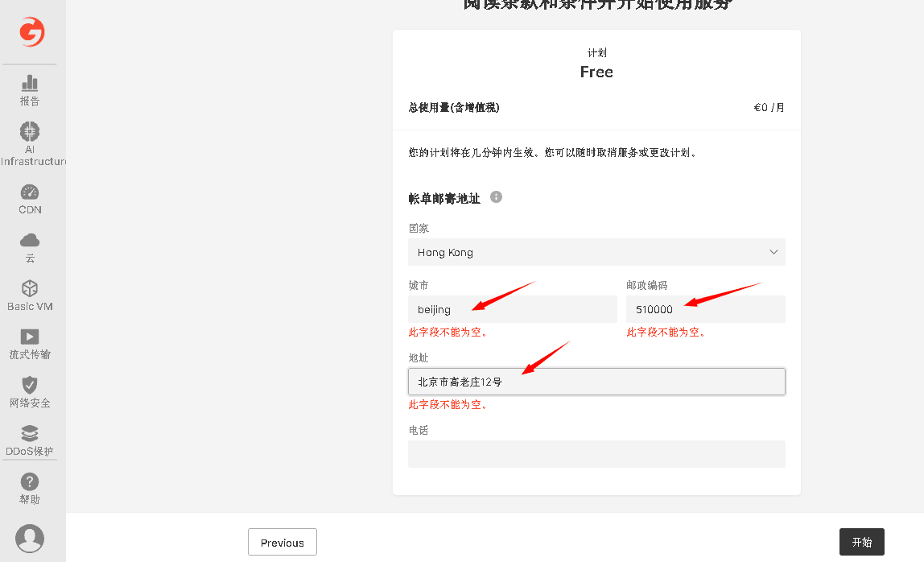Open the CDN gauge icon
The height and width of the screenshot is (562, 924).
pyautogui.click(x=30, y=192)
